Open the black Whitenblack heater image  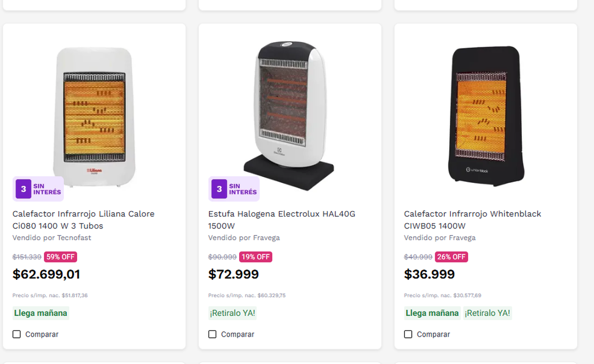[x=486, y=116]
